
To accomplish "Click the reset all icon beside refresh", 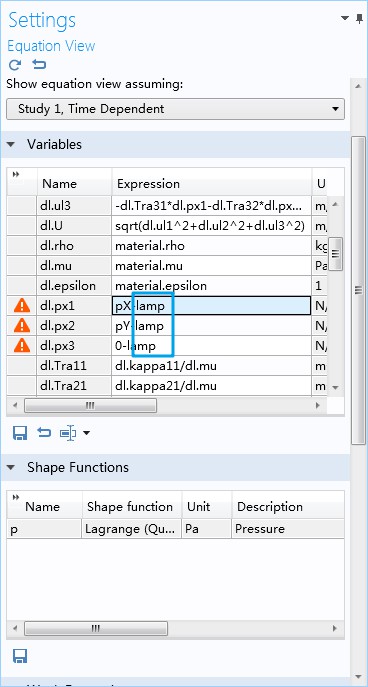I will click(x=39, y=65).
